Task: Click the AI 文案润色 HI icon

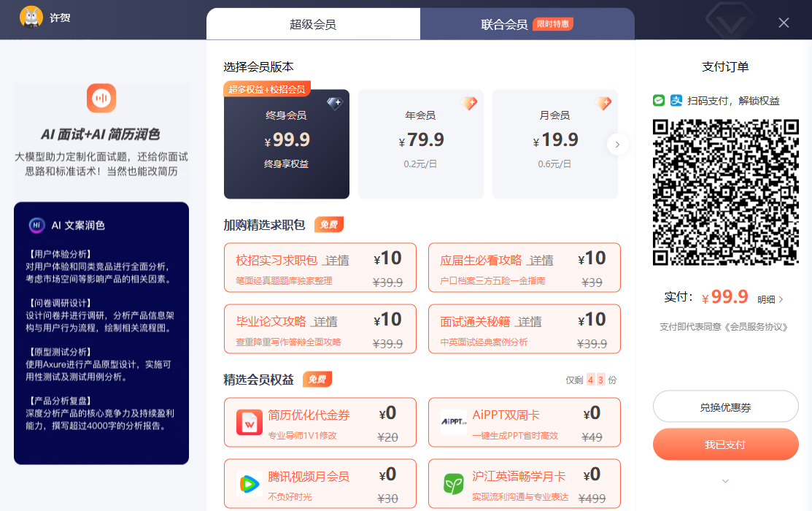Action: 36,225
